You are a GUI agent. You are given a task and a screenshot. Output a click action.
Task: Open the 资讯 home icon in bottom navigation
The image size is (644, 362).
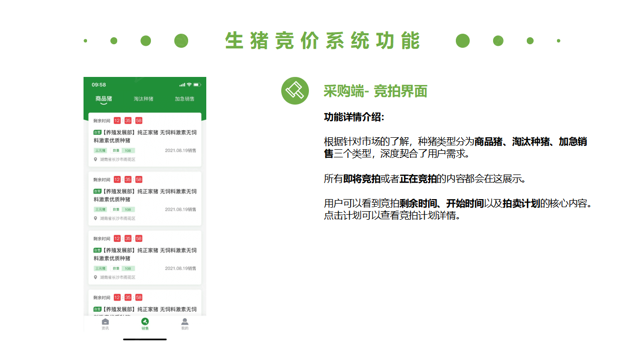coord(105,324)
